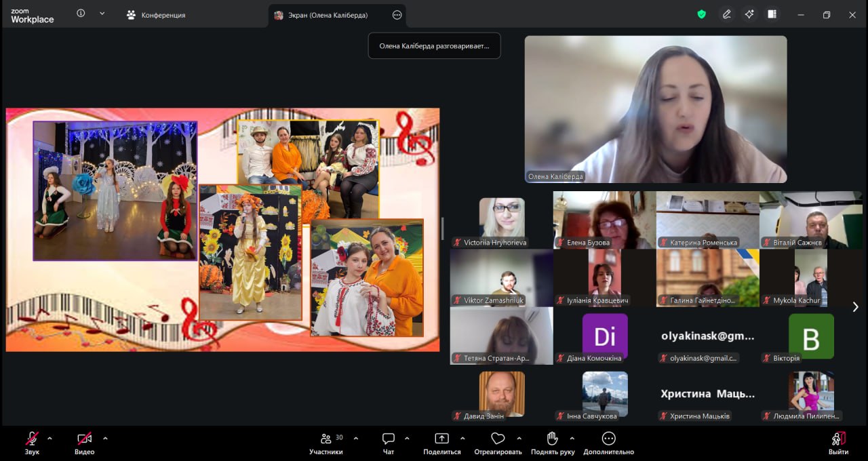Screen dimensions: 868x461
Task: Turn on camera with the Видео button
Action: point(84,443)
